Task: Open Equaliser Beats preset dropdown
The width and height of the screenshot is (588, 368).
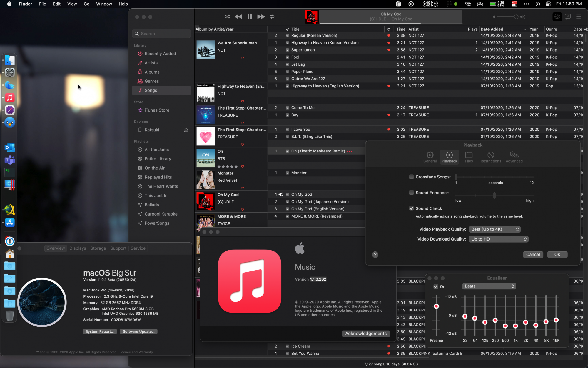Action: (489, 286)
